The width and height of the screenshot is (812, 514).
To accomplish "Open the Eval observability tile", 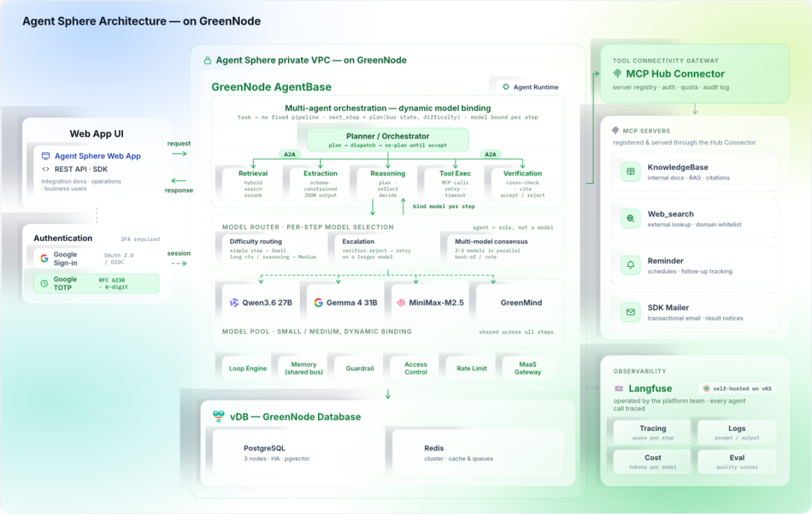I will point(737,462).
